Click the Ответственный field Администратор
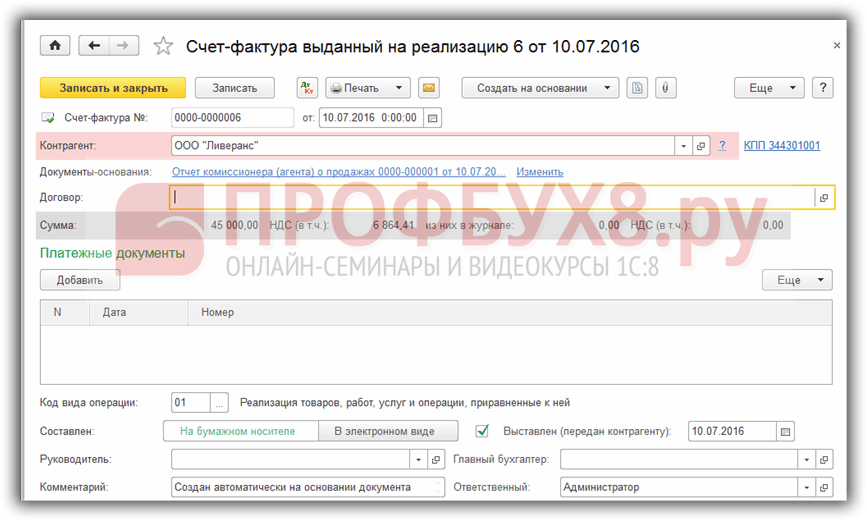This screenshot has height=521, width=867. [680, 487]
